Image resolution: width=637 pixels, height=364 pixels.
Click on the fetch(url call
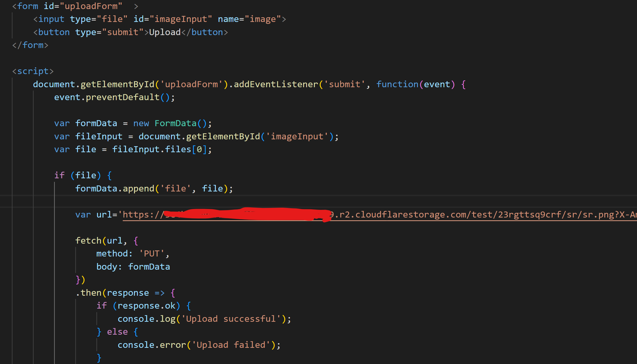tap(99, 241)
